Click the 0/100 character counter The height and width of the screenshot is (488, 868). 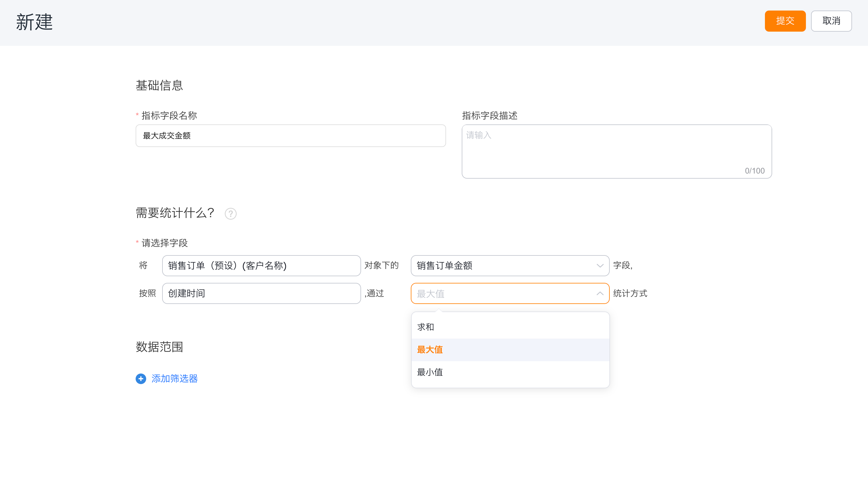pos(754,171)
